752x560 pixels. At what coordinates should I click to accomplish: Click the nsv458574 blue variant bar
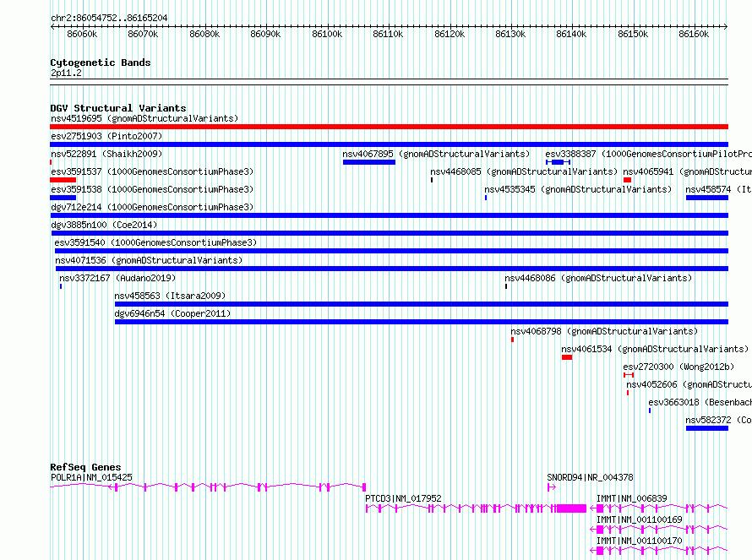point(707,198)
